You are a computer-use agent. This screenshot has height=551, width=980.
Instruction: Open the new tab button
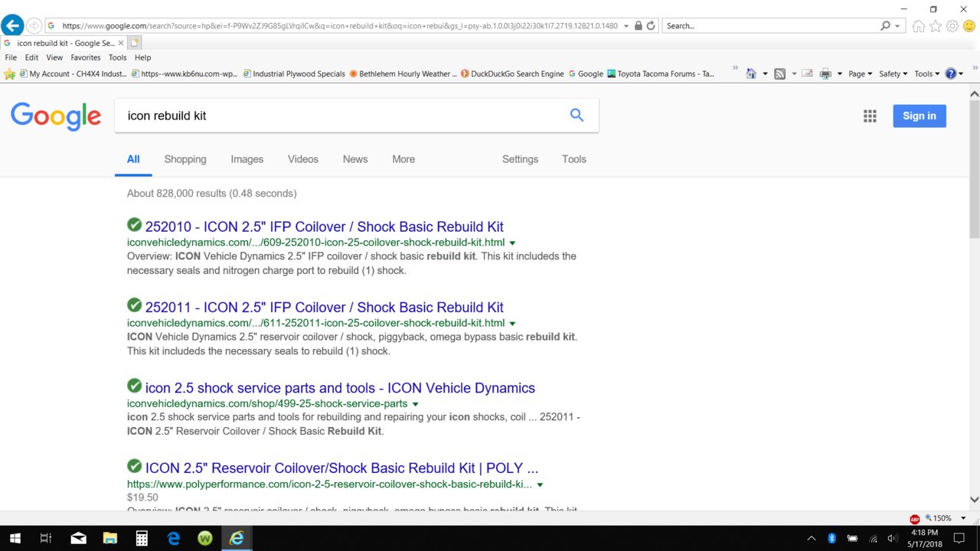[135, 43]
